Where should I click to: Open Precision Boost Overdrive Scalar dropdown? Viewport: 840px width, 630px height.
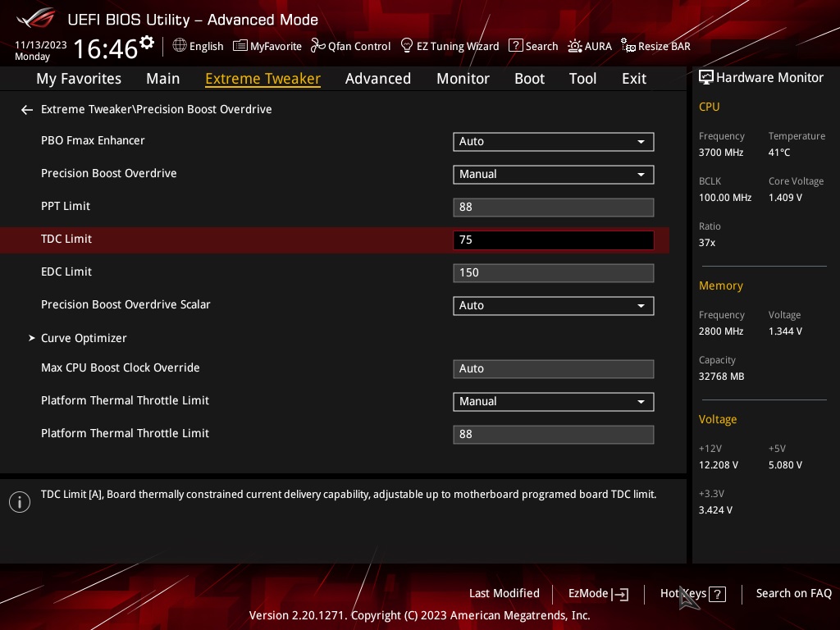click(554, 305)
